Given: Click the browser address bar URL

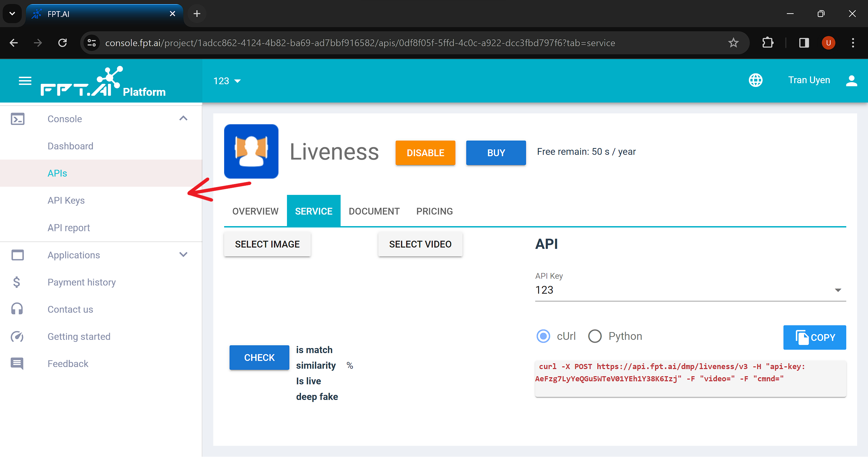Looking at the screenshot, I should (x=360, y=43).
